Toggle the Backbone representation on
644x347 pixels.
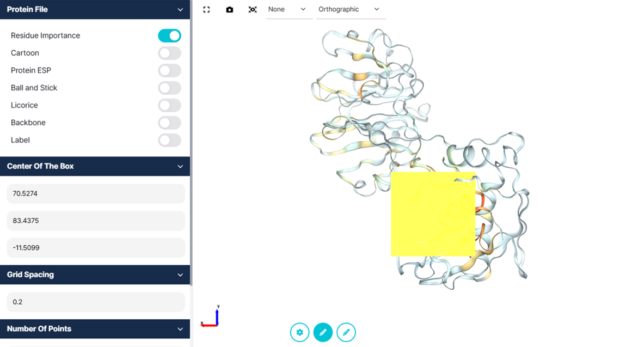169,123
